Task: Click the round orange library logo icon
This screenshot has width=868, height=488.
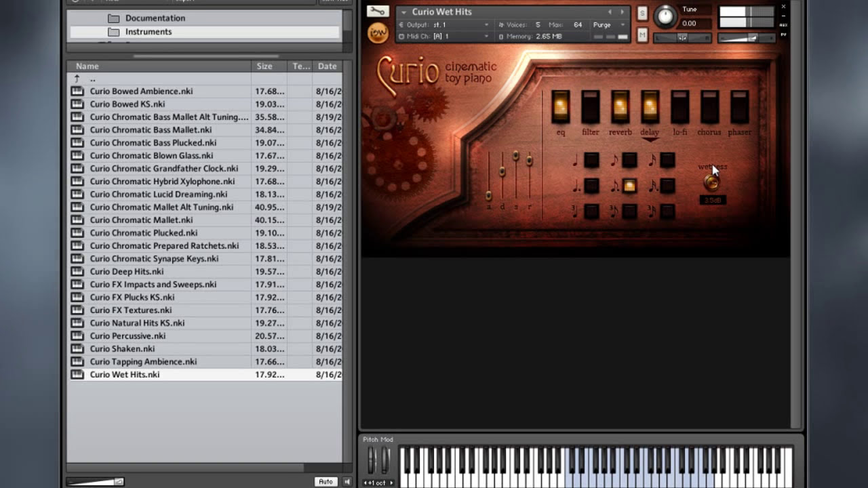Action: tap(378, 33)
